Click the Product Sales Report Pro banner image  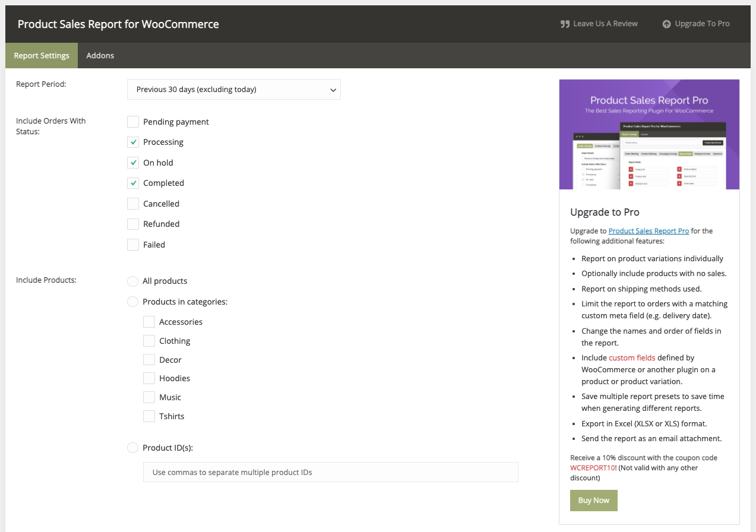coord(649,135)
